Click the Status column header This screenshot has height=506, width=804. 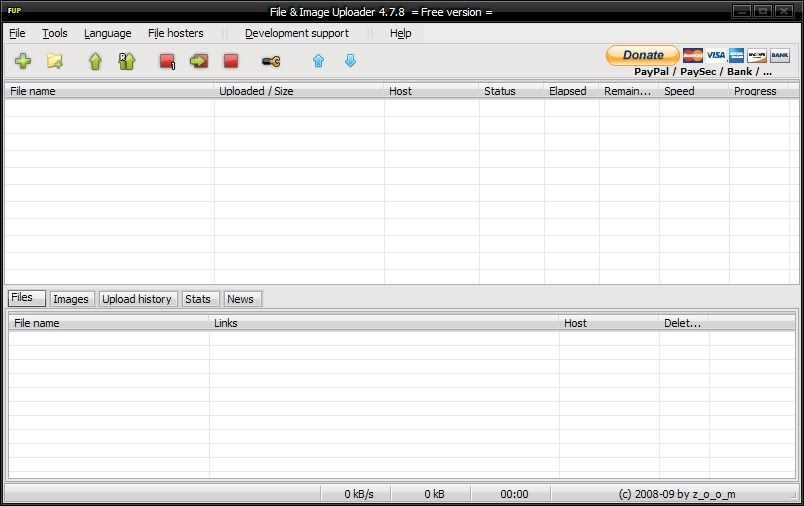point(512,91)
